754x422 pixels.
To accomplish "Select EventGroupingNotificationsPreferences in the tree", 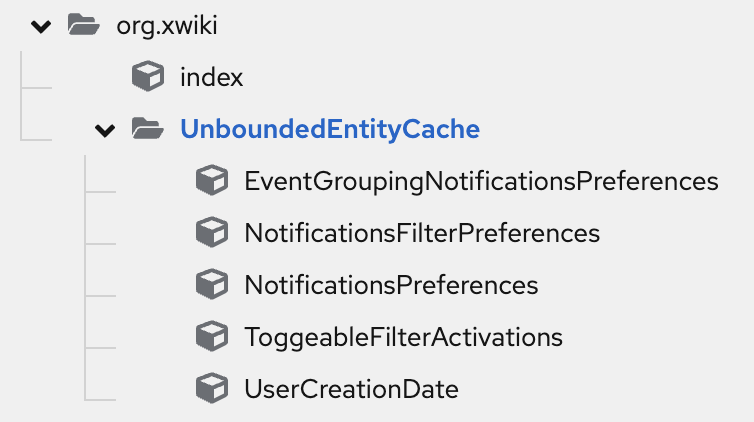I will (x=481, y=182).
